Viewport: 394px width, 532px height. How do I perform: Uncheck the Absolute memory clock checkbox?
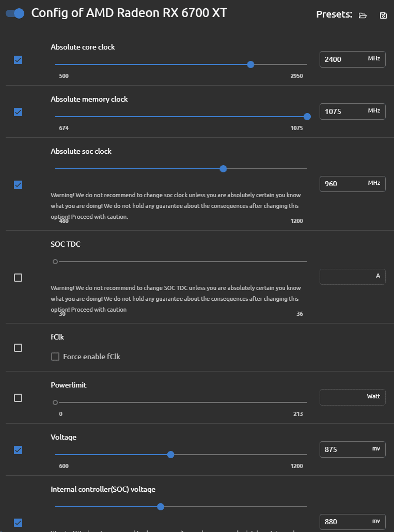tap(18, 112)
